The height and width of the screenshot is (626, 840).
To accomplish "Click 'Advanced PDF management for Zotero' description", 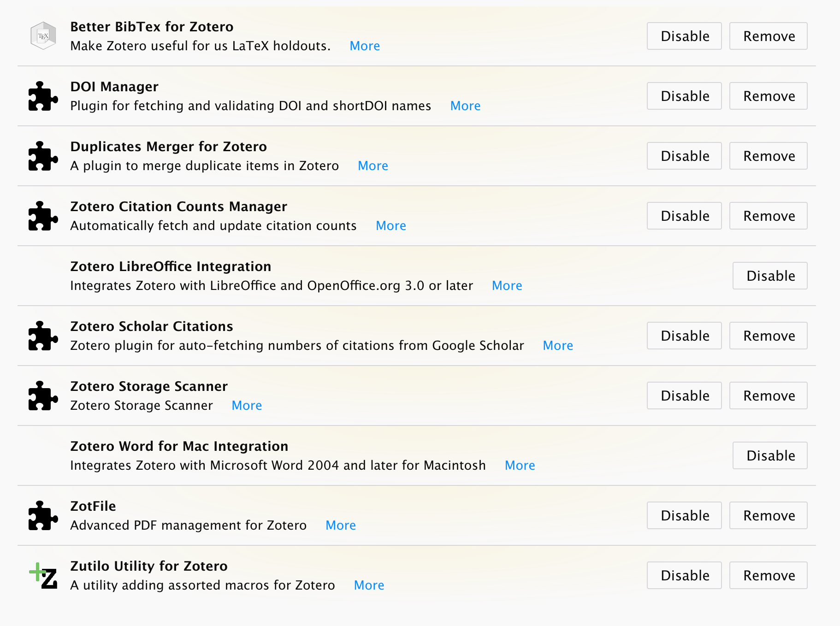I will [189, 525].
